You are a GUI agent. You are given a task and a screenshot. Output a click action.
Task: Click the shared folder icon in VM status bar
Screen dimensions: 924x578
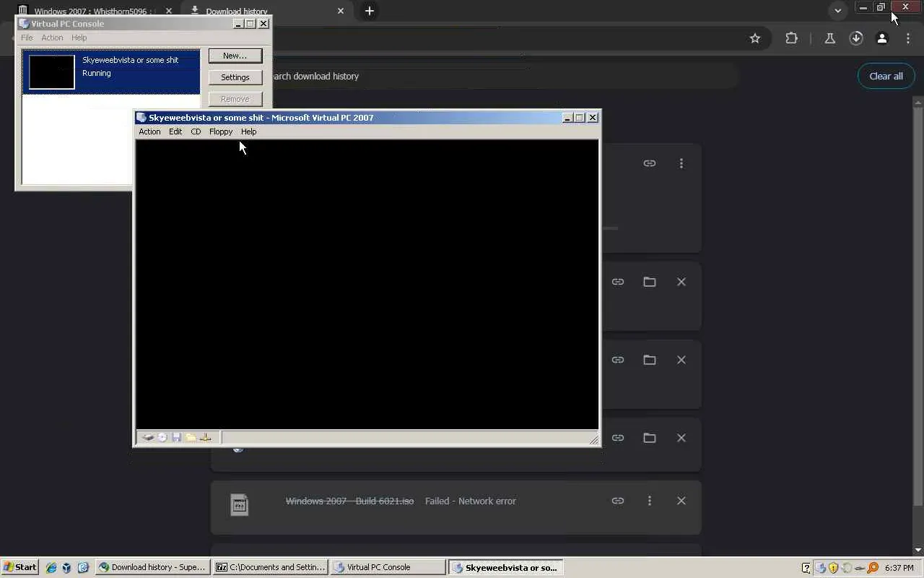pos(191,437)
